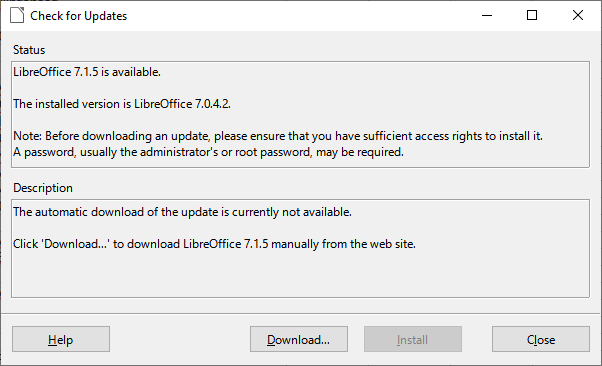Click the installed version 7.0.4.2 line

tap(122, 104)
